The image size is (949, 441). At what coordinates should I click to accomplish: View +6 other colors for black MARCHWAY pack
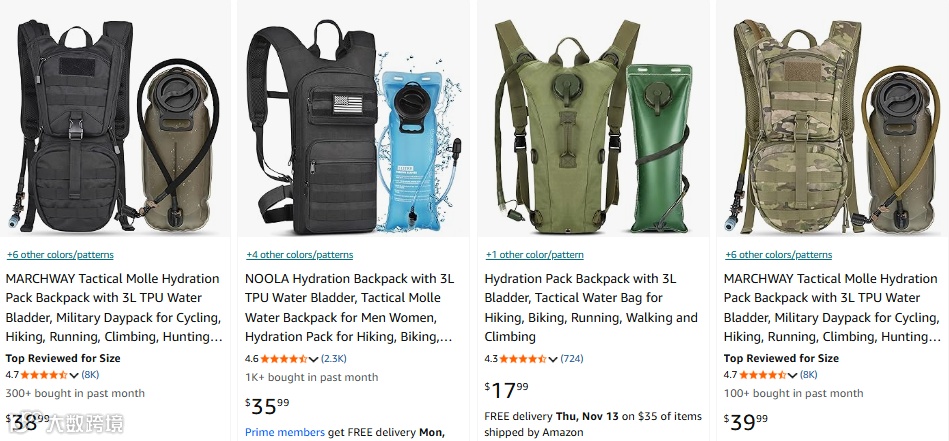coord(60,255)
